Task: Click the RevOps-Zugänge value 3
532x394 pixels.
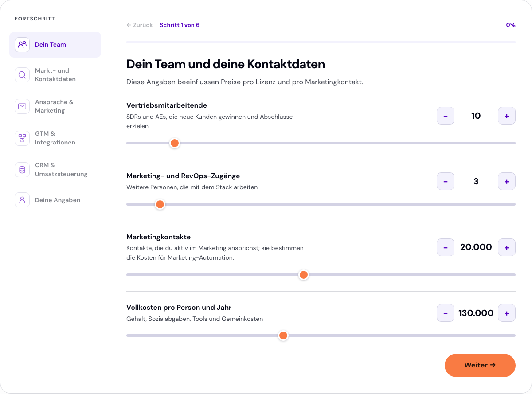Action: (x=476, y=181)
